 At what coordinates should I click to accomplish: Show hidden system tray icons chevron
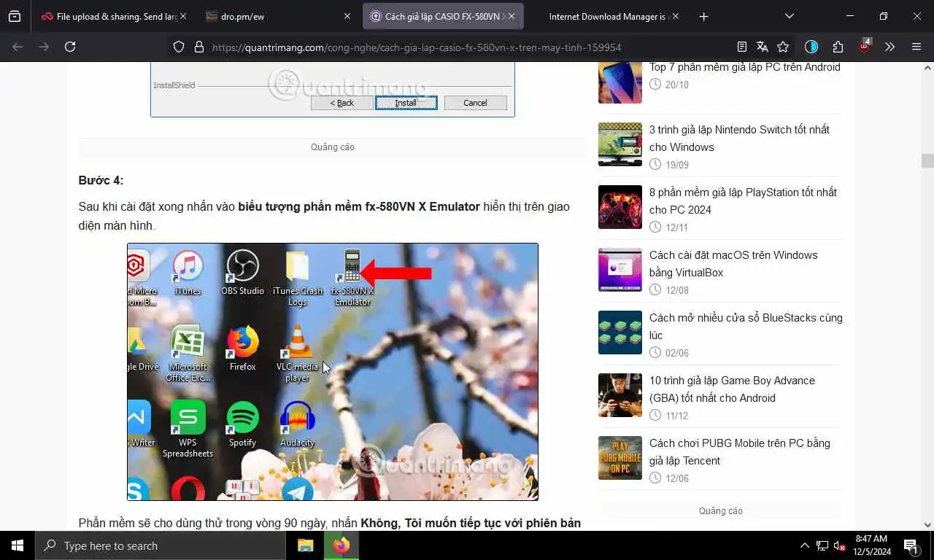(805, 545)
